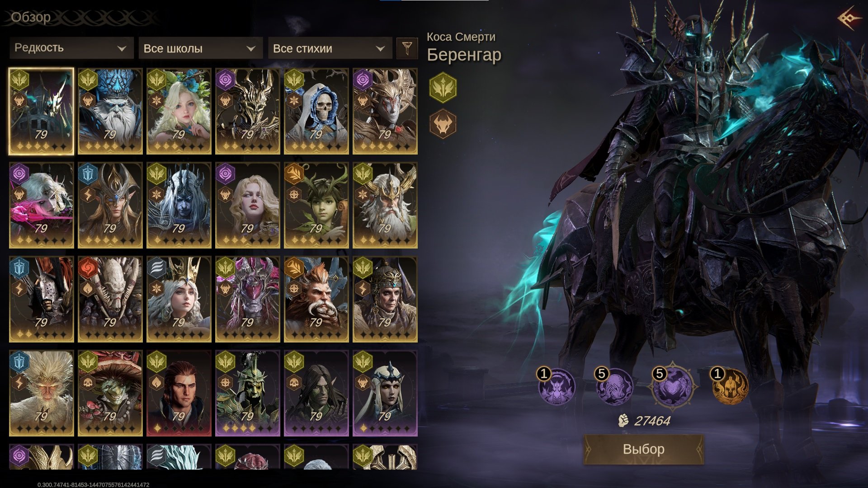Select the heart-shaped skill icon level 5

coord(673,386)
